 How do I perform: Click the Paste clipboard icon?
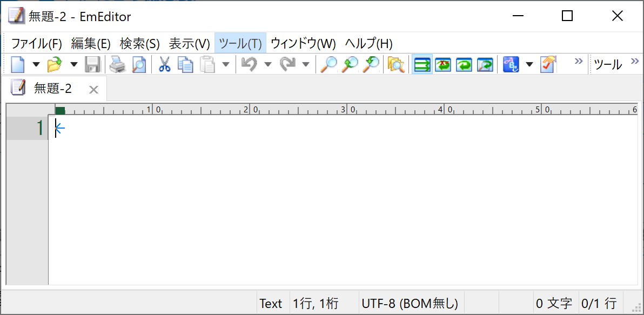207,64
